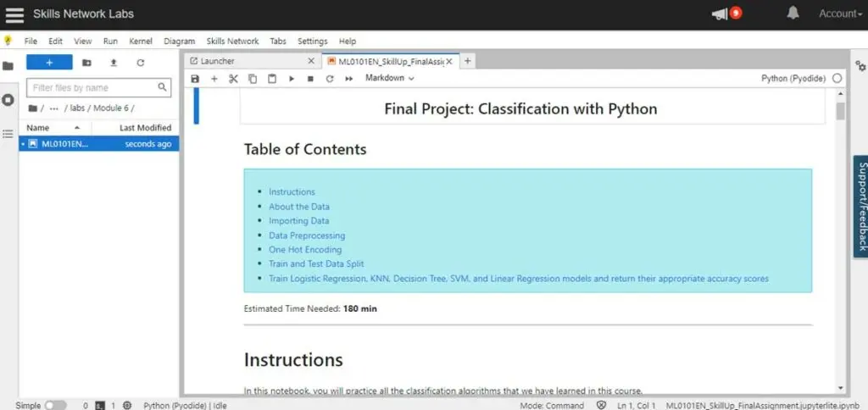Open the file browser sidebar folder icon
This screenshot has width=868, height=410.
click(x=8, y=66)
